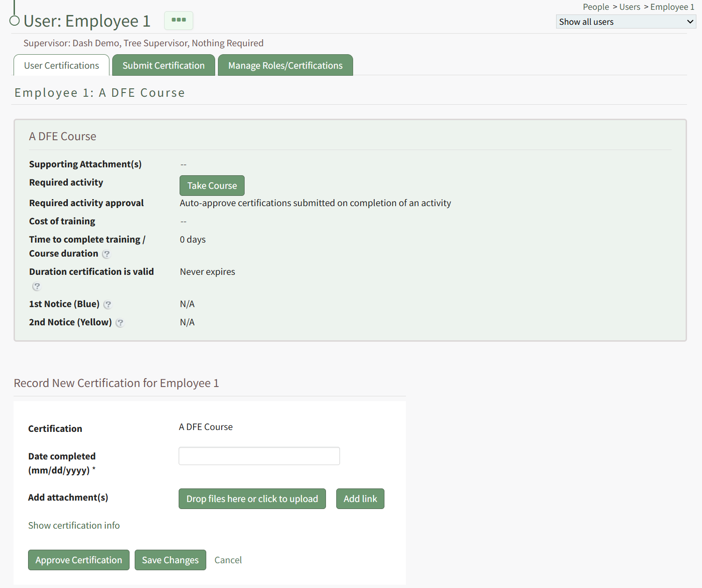Focus the Date completed input field
Screen dimensions: 702x588
pyautogui.click(x=259, y=456)
